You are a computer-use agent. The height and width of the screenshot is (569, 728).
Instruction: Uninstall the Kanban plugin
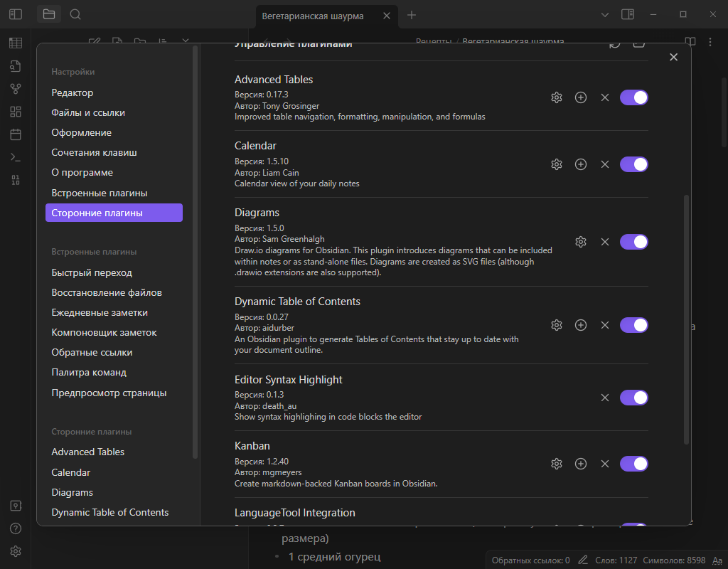click(604, 464)
